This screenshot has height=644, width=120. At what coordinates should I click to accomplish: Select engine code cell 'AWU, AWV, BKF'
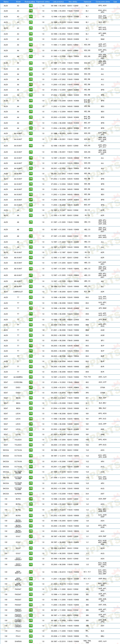pos(103,584)
